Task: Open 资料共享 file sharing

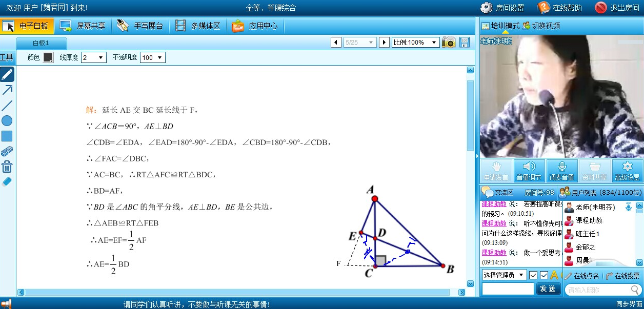Action: [x=594, y=171]
